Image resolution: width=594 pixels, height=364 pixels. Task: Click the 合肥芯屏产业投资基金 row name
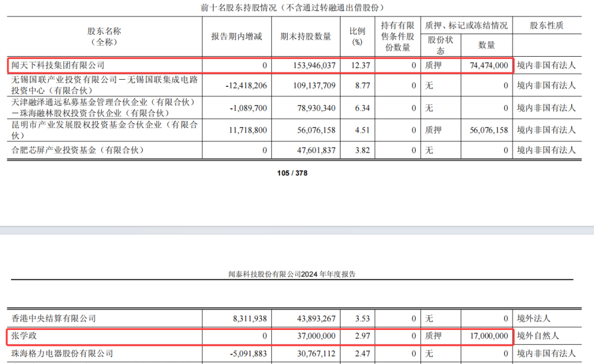78,150
